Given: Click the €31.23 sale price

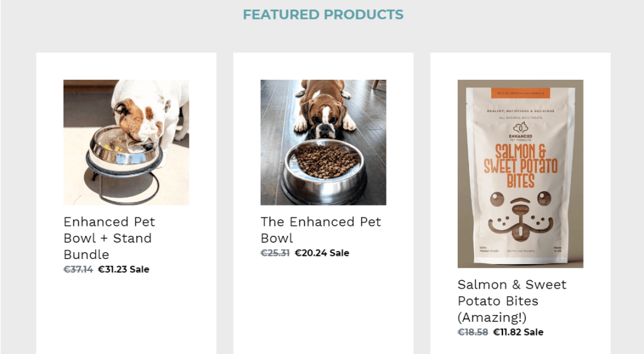Looking at the screenshot, I should (x=113, y=269).
